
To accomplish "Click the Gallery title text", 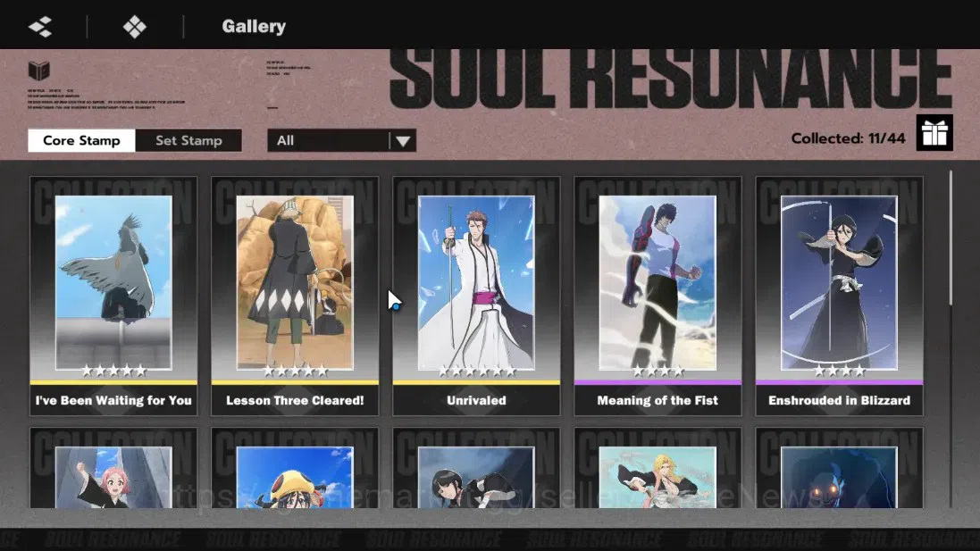I will pos(254,26).
